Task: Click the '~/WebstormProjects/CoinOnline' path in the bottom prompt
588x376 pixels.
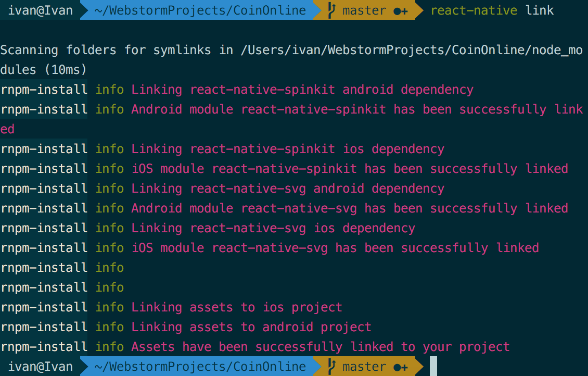Action: point(200,367)
